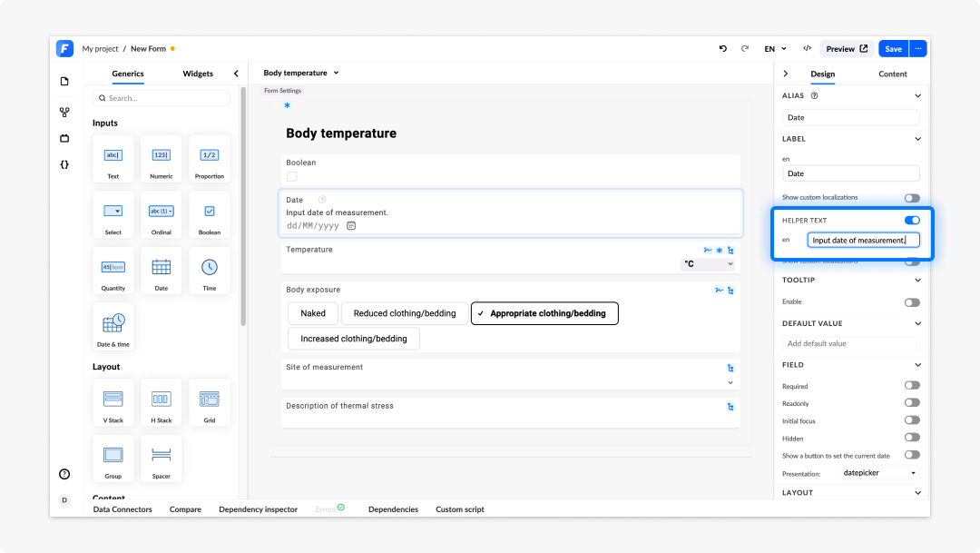Image resolution: width=980 pixels, height=553 pixels.
Task: Open the code view
Action: [808, 49]
